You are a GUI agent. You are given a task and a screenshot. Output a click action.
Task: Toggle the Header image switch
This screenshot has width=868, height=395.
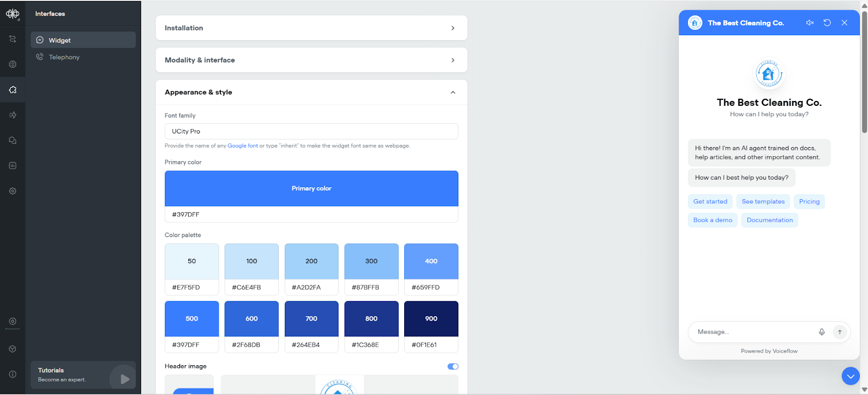coord(453,366)
